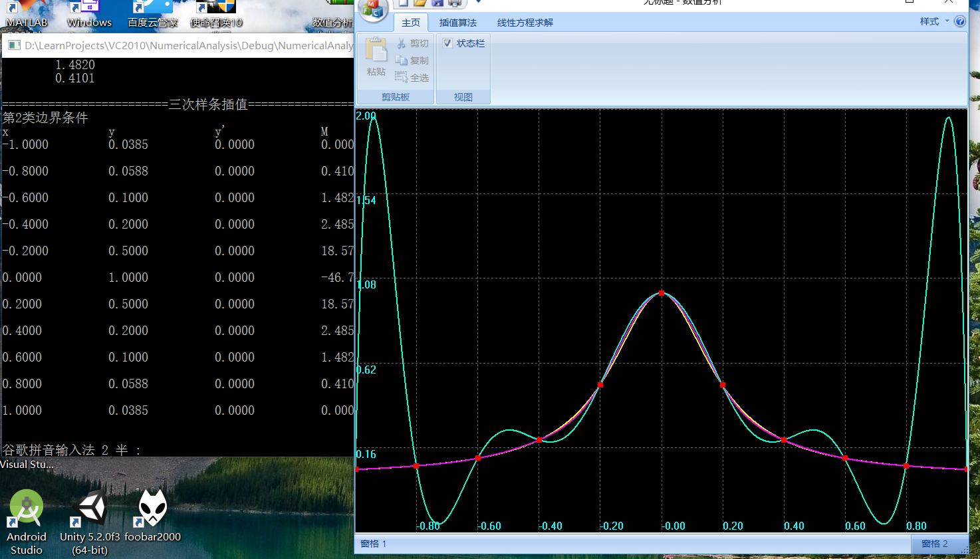Screen dimensions: 980x559
Task: Switch to the 插值算法 ribbon tab
Action: pyautogui.click(x=457, y=23)
